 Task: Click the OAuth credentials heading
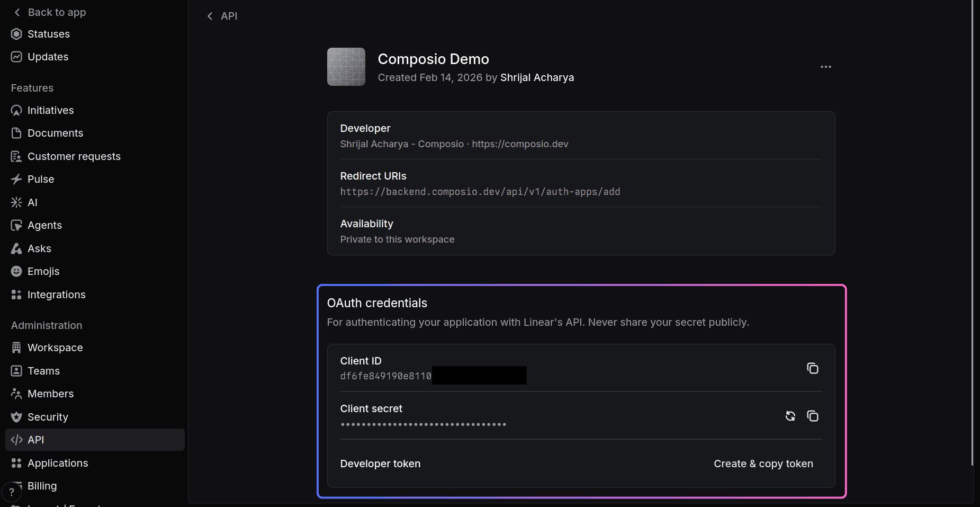377,303
